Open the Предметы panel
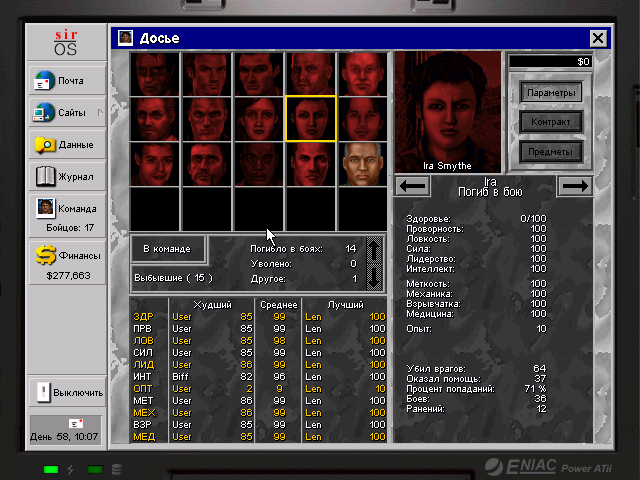This screenshot has height=480, width=640. (551, 152)
